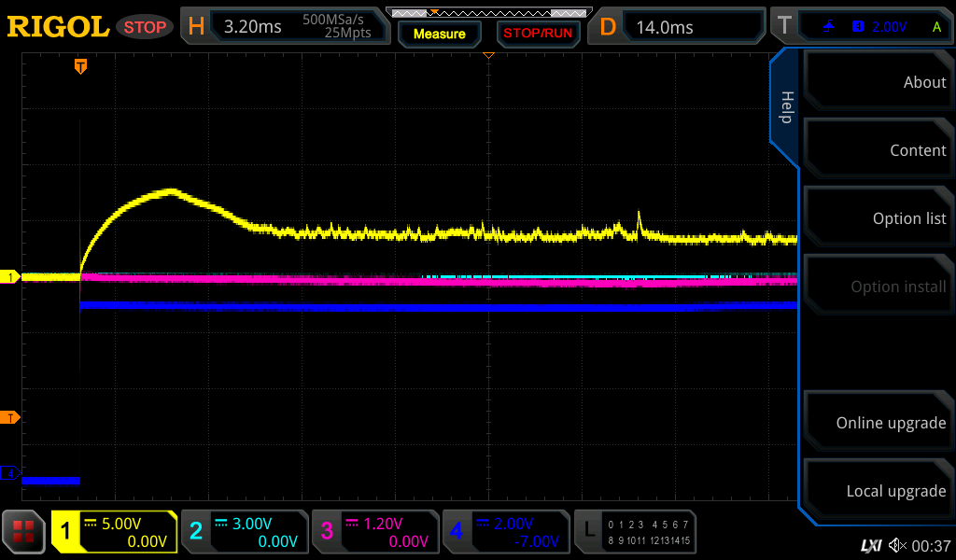This screenshot has height=560, width=956.
Task: Toggle channel 1 with the 5.00V label
Action: click(x=115, y=532)
